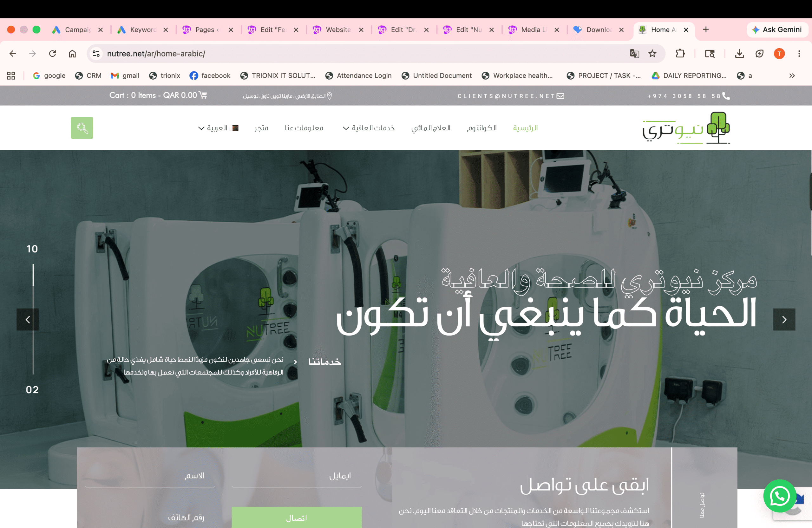812x528 pixels.
Task: Open the downloads icon
Action: click(x=739, y=54)
